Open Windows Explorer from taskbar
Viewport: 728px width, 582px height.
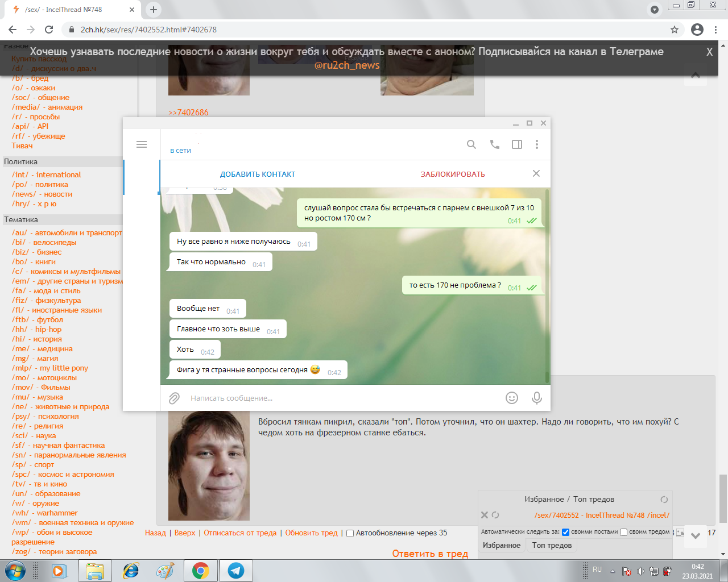pyautogui.click(x=95, y=571)
